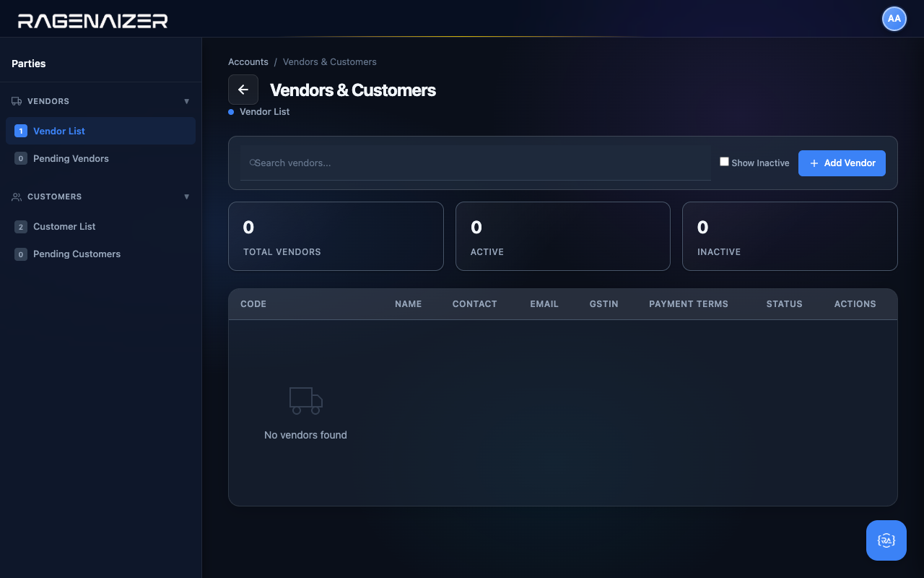Click the CONTACT column header
924x578 pixels.
475,304
